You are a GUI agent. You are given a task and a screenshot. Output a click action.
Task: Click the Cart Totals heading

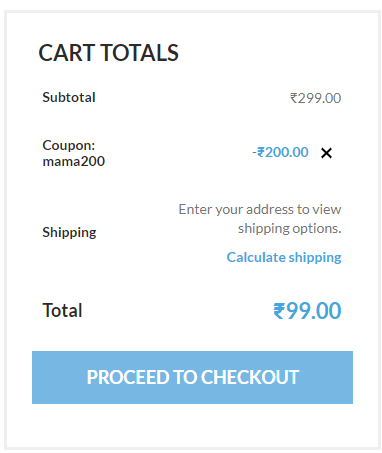(108, 53)
